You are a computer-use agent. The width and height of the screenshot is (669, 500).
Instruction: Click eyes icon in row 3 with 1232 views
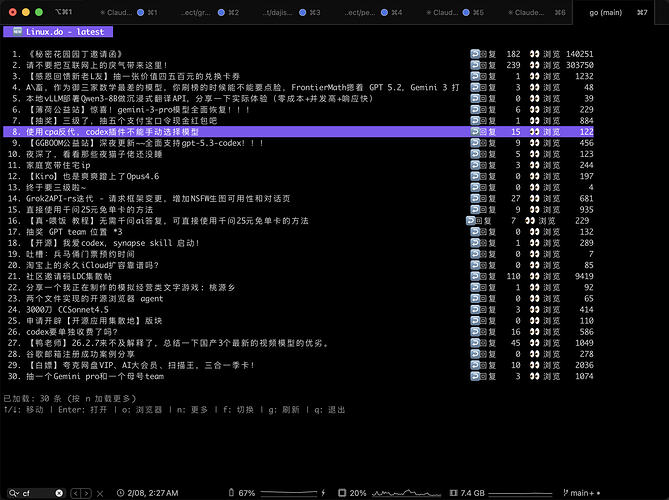pyautogui.click(x=534, y=76)
